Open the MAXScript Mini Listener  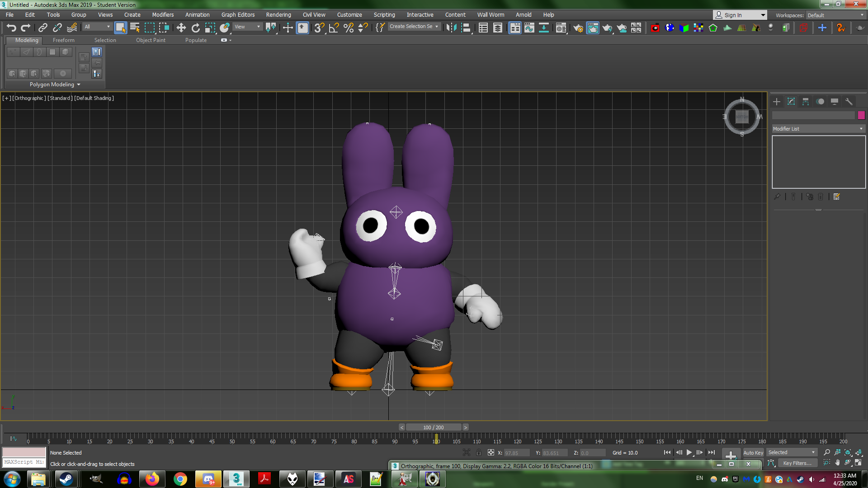[24, 462]
